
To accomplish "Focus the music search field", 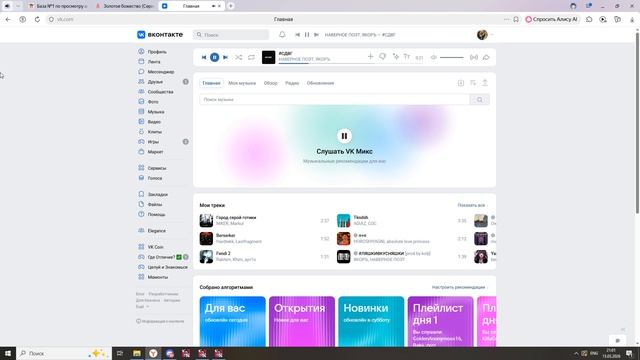I will click(335, 100).
